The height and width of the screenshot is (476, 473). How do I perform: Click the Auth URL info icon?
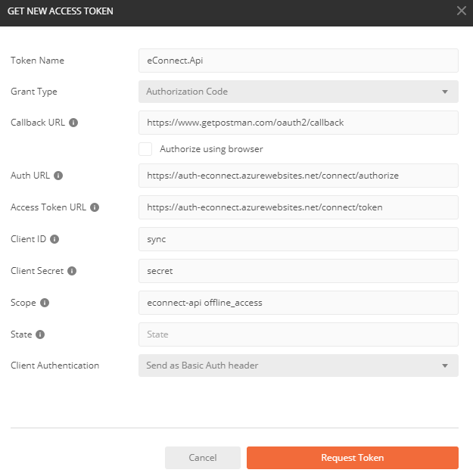(58, 176)
